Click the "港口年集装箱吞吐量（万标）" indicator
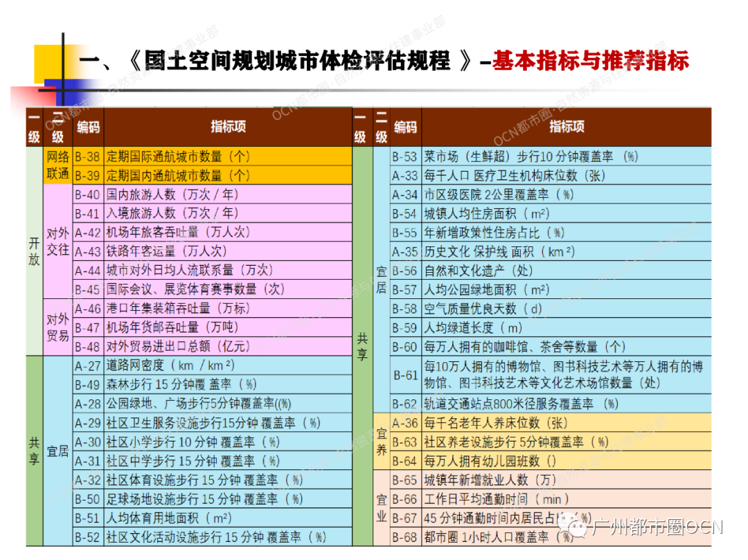The image size is (748, 560). tap(178, 308)
